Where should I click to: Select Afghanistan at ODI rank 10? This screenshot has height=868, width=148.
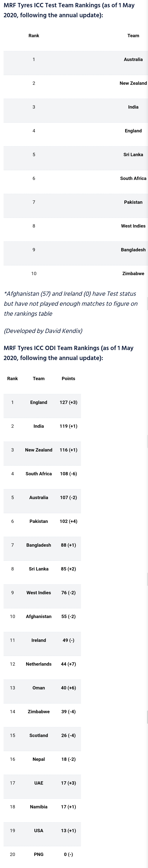39,616
